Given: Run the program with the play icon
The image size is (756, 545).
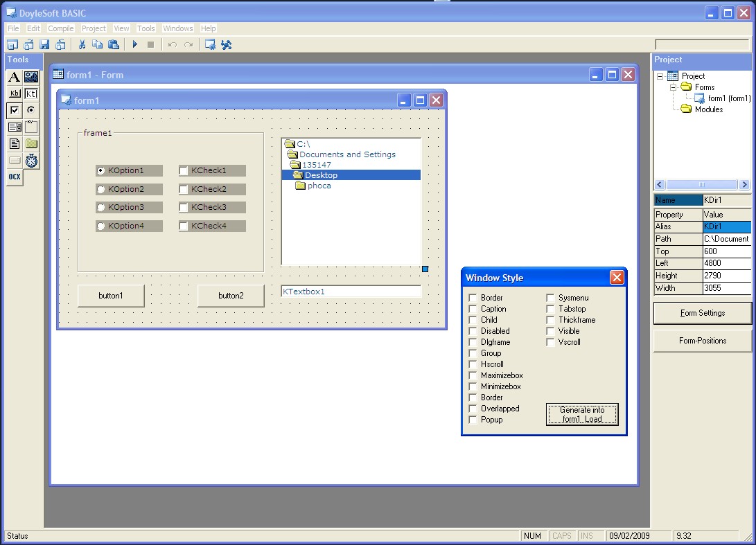Looking at the screenshot, I should click(135, 45).
